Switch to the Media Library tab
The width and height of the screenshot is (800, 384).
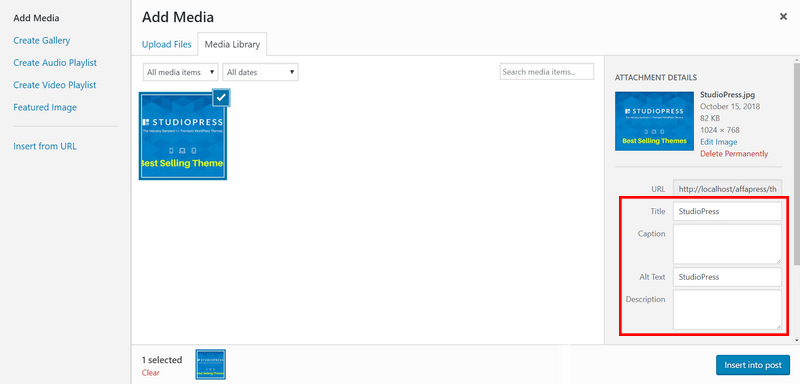tap(232, 44)
